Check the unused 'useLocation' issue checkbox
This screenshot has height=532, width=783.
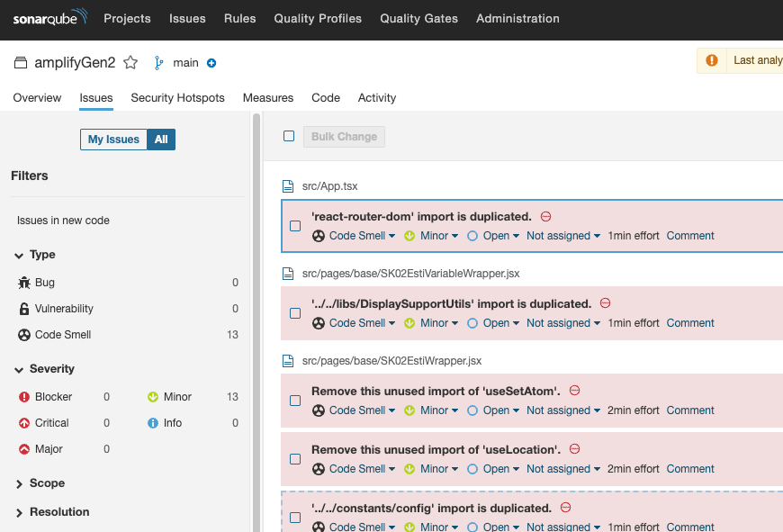295,459
